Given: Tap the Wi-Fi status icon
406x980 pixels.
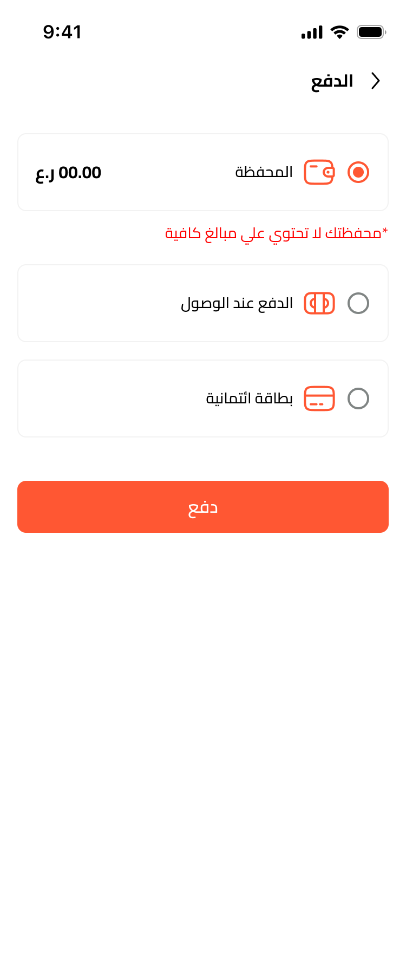Looking at the screenshot, I should pos(339,32).
